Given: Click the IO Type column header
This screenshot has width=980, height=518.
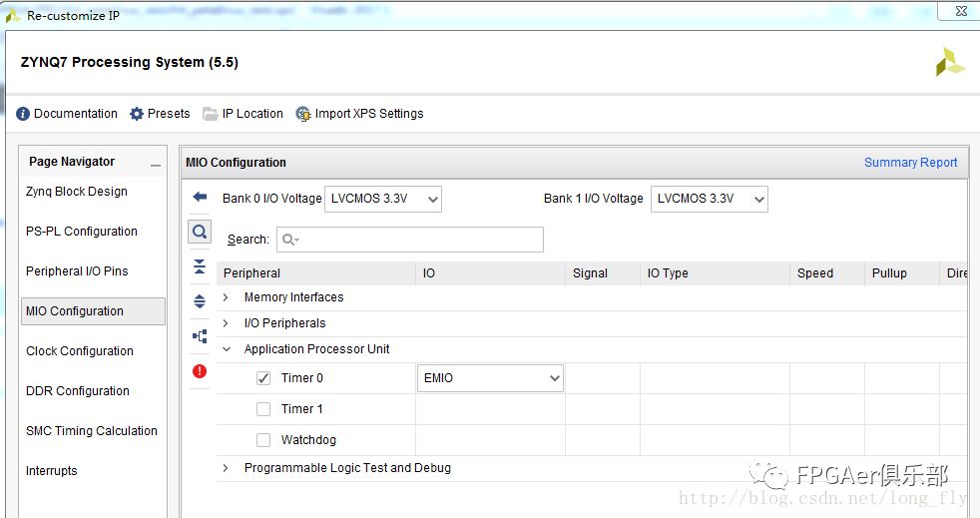Looking at the screenshot, I should click(x=715, y=273).
